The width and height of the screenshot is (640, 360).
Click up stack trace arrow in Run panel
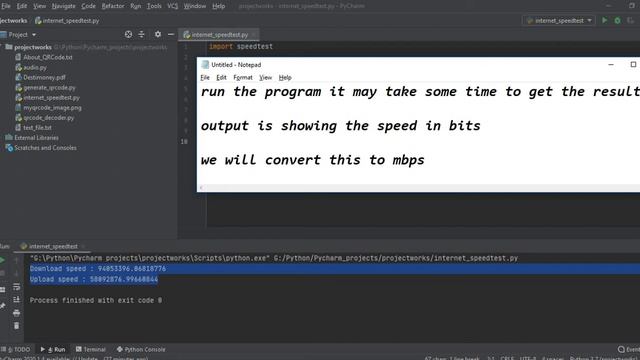(16, 260)
